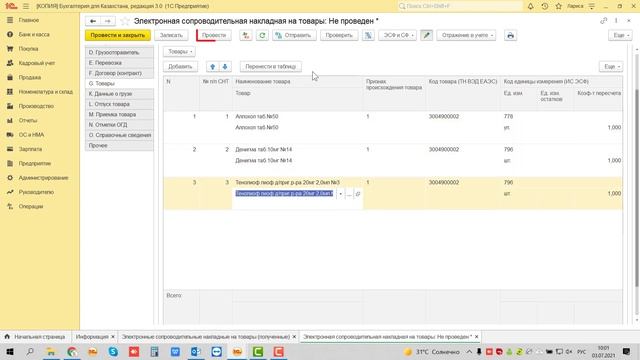Click the green refresh icon in toolbar
The width and height of the screenshot is (640, 360).
[262, 36]
